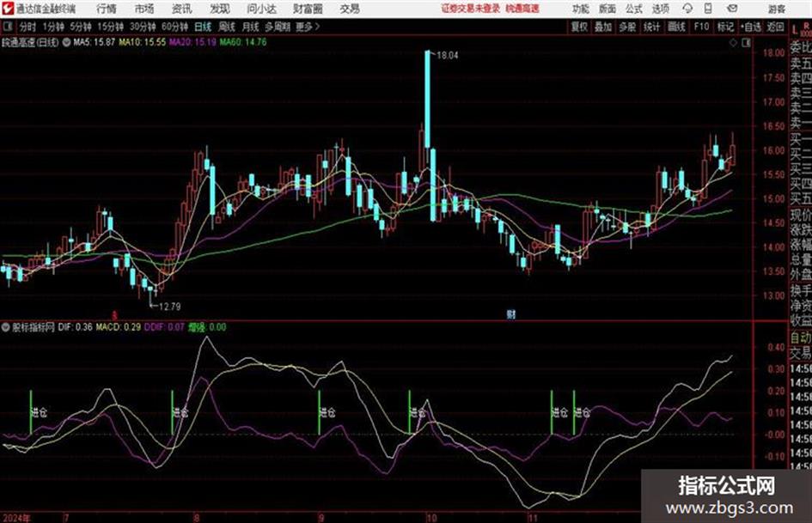The height and width of the screenshot is (523, 812).
Task: Open the 财富圈 menu
Action: pos(308,9)
